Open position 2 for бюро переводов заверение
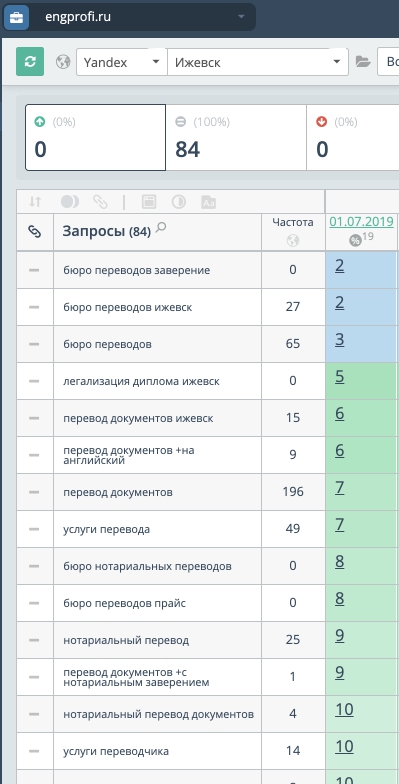Image resolution: width=399 pixels, height=784 pixels. pos(340,266)
